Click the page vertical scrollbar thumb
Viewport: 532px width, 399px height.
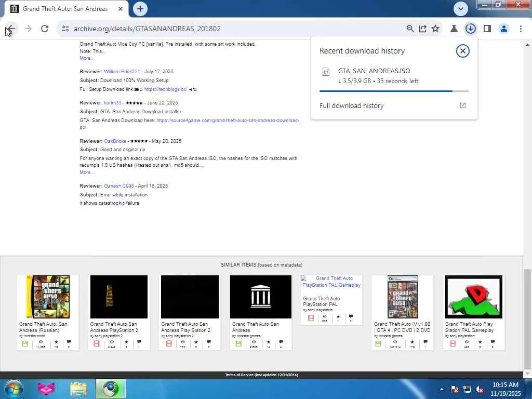527,318
